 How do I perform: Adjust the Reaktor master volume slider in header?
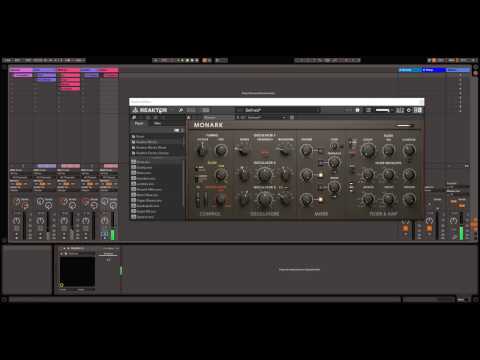click(383, 110)
